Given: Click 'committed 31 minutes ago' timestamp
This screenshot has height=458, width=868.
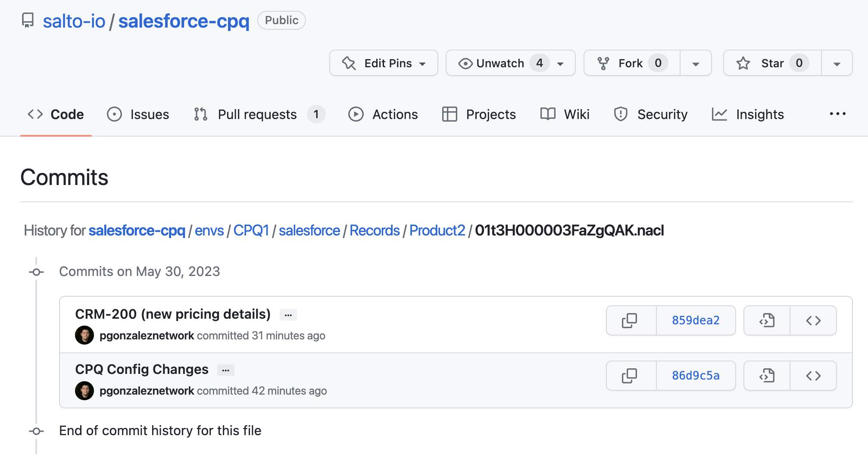Looking at the screenshot, I should (261, 336).
